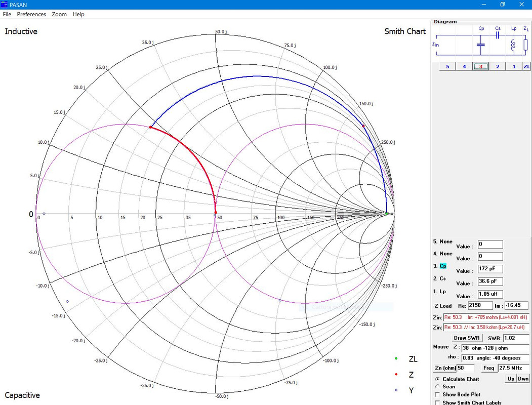532x405 pixels.
Task: Click the Z Load Re field 2158
Action: pyautogui.click(x=480, y=305)
